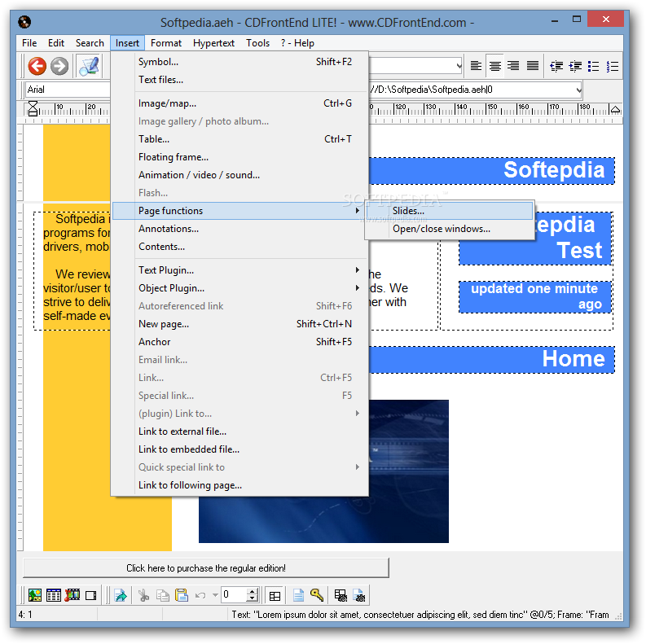Image resolution: width=646 pixels, height=644 pixels.
Task: Apply numbered list formatting
Action: coord(613,66)
